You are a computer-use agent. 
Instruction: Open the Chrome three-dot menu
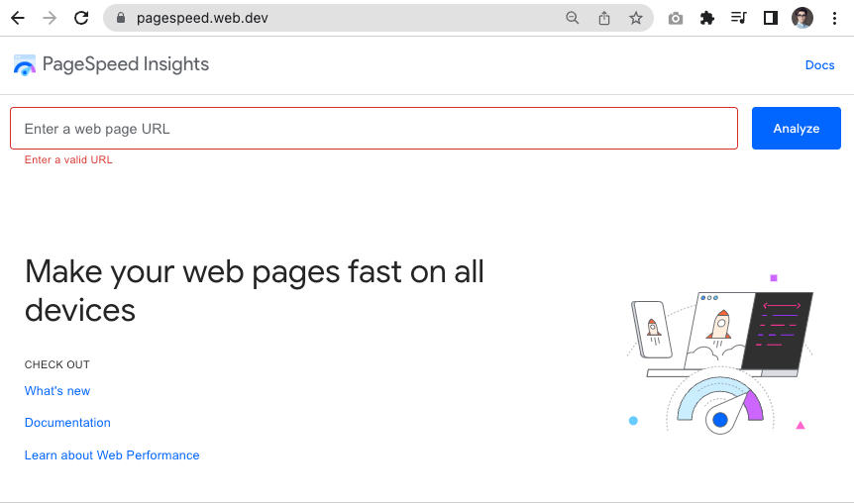834,18
